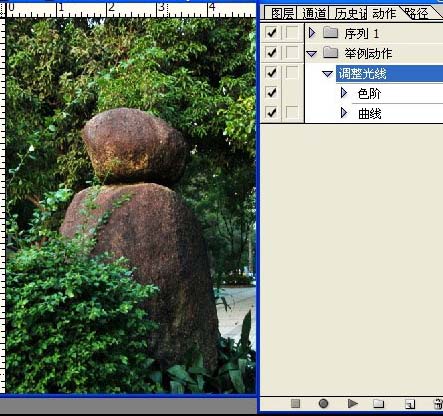Create a new action
This screenshot has height=416, width=443.
coord(410,404)
